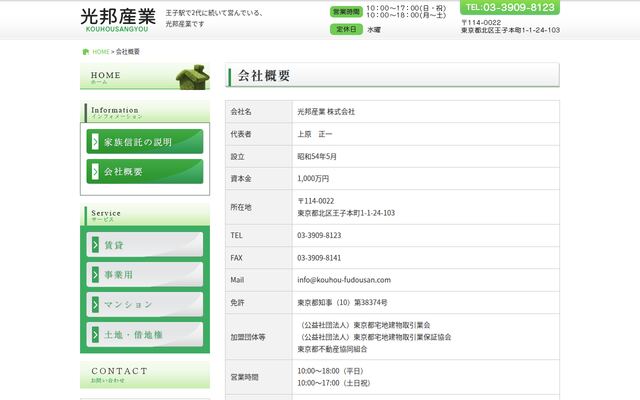
Task: Select 会社概要 in the Information menu
Action: point(145,171)
